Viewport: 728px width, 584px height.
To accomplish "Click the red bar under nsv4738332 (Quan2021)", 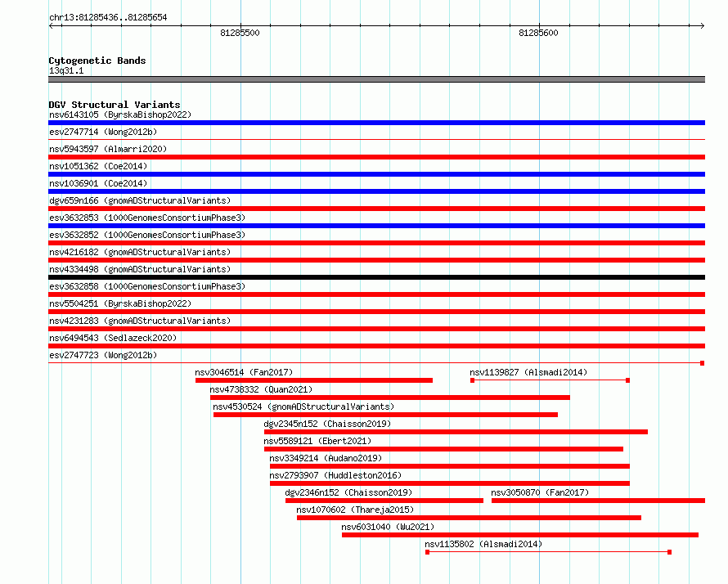I will 390,398.
